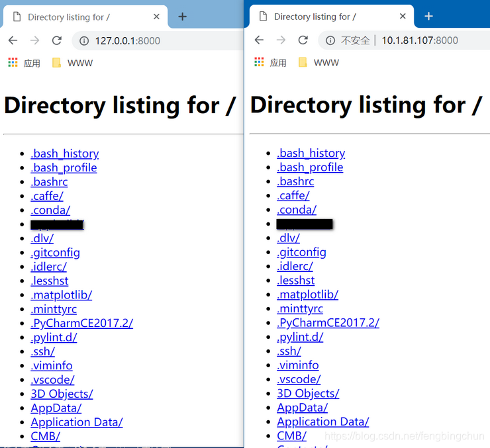
Task: Open .pylint.d/ folder in the left window
Action: pyautogui.click(x=54, y=337)
